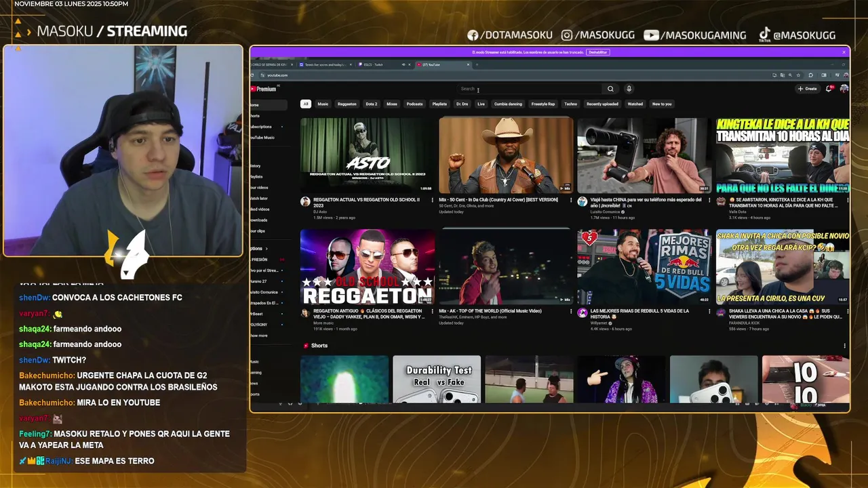Open the Mejores Rimas Red Bull thumbnail

pyautogui.click(x=644, y=266)
